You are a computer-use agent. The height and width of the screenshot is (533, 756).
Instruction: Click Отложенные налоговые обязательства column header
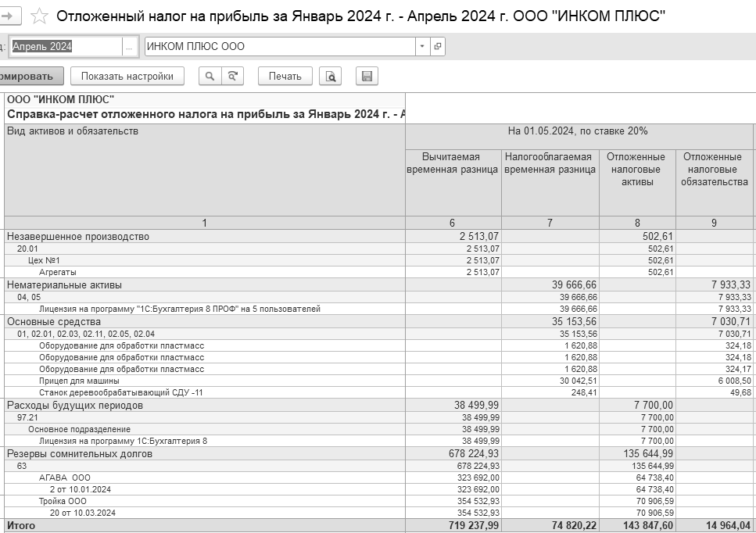(715, 183)
